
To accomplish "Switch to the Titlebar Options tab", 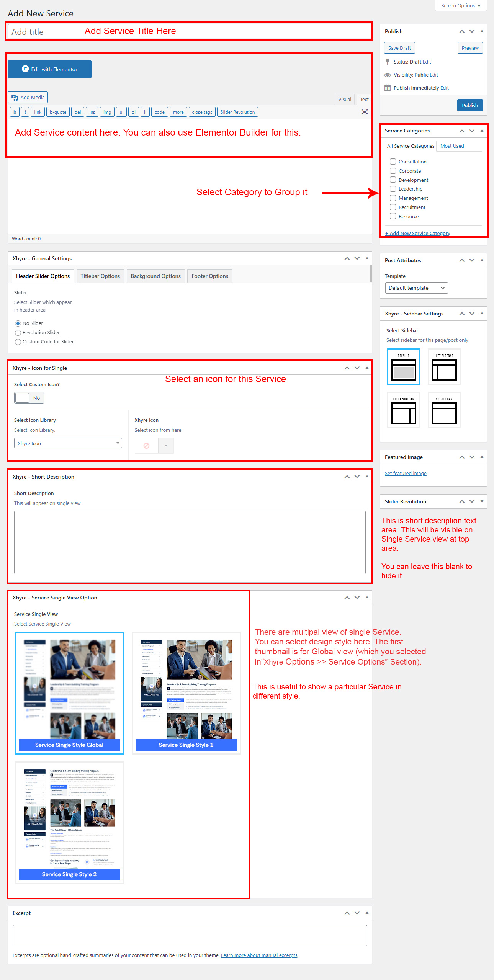I will [100, 276].
